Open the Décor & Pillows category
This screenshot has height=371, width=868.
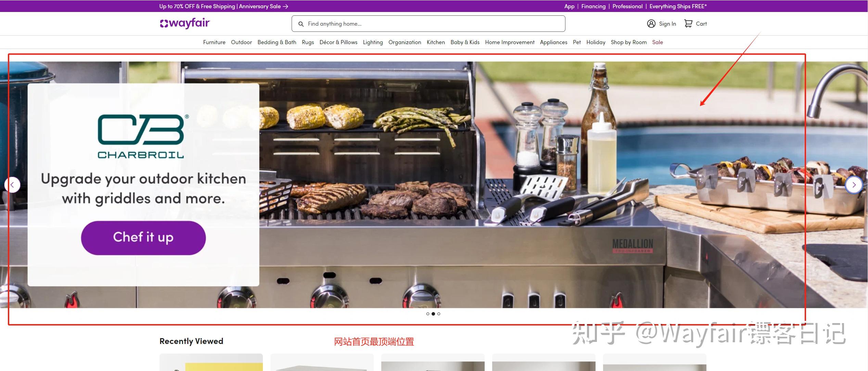338,42
